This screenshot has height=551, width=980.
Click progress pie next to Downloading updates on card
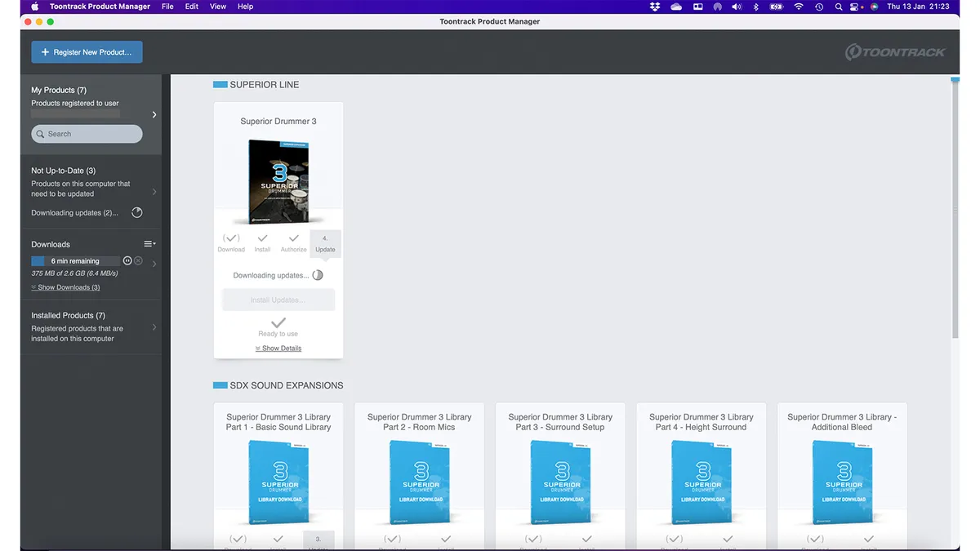pos(318,275)
